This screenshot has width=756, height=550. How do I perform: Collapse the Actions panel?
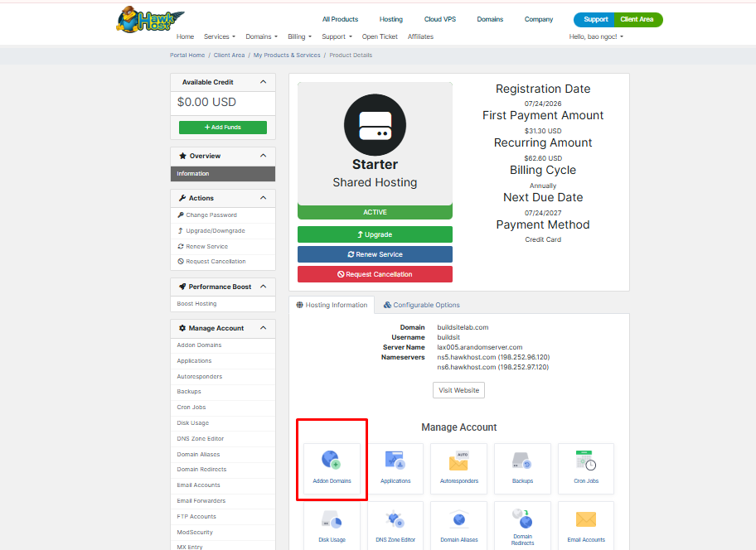[264, 198]
